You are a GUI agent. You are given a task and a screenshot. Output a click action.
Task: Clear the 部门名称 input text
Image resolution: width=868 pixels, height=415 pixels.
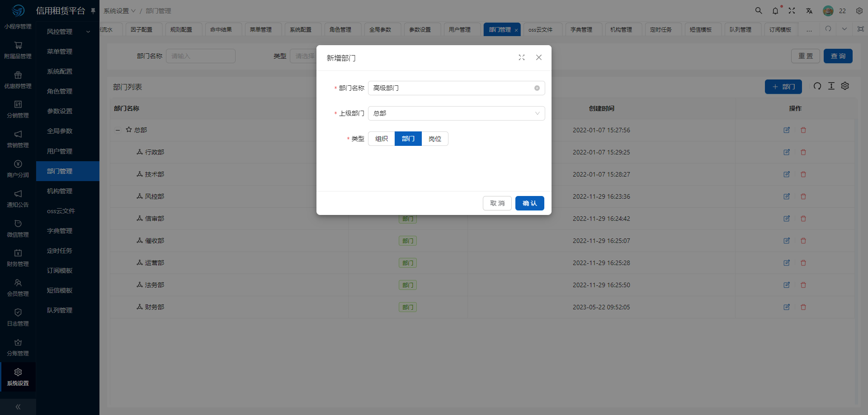pos(537,88)
